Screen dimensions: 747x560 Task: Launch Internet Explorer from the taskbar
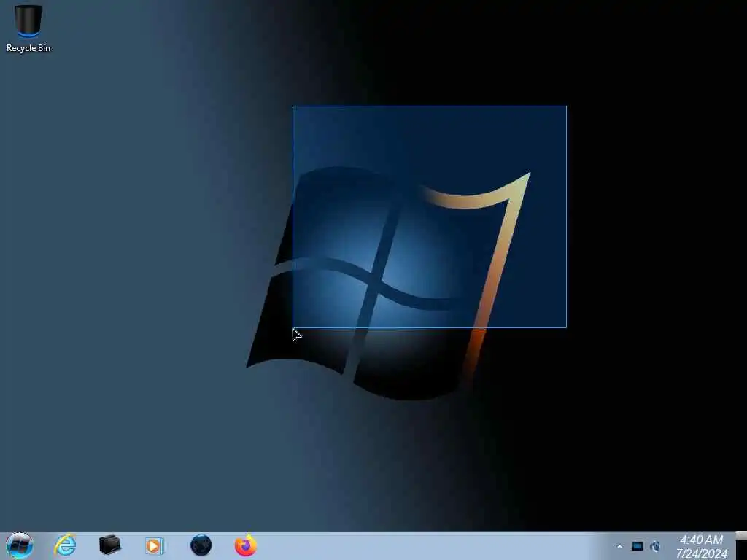coord(65,545)
